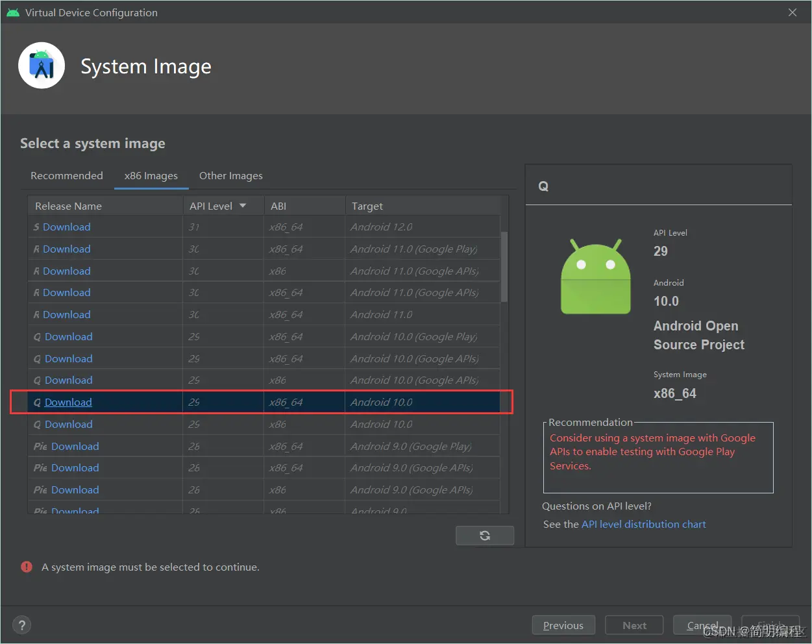Screen dimensions: 812x644
Task: Switch to the x86 Images tab
Action: [x=151, y=176]
